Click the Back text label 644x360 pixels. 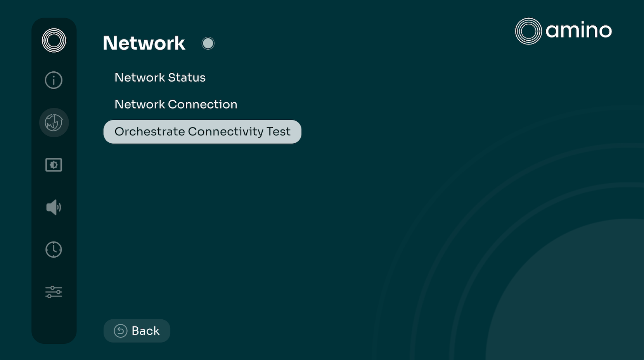[x=145, y=331]
